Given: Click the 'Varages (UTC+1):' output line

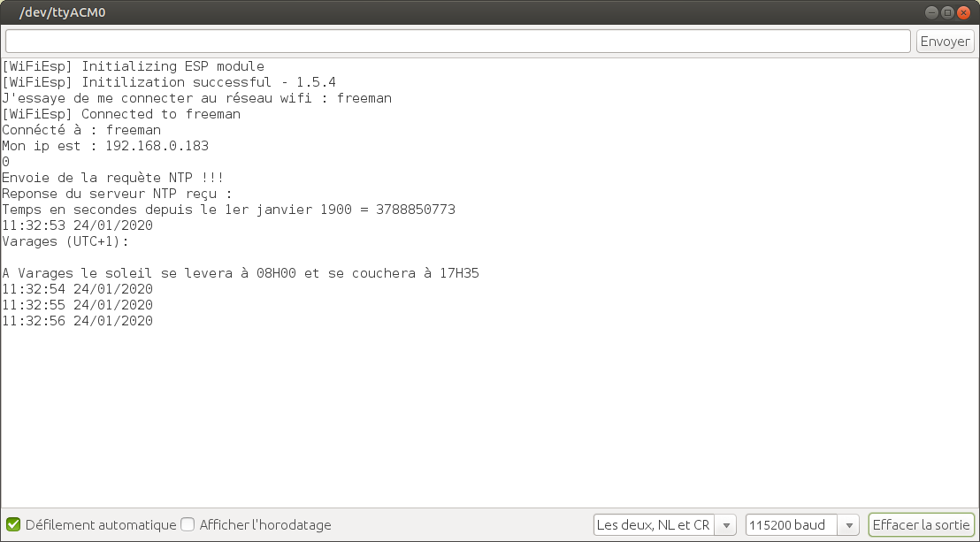Looking at the screenshot, I should pos(65,241).
